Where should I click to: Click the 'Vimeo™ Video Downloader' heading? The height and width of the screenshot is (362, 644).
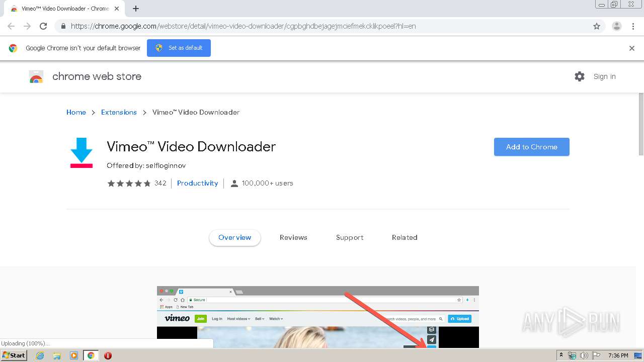[x=191, y=146]
